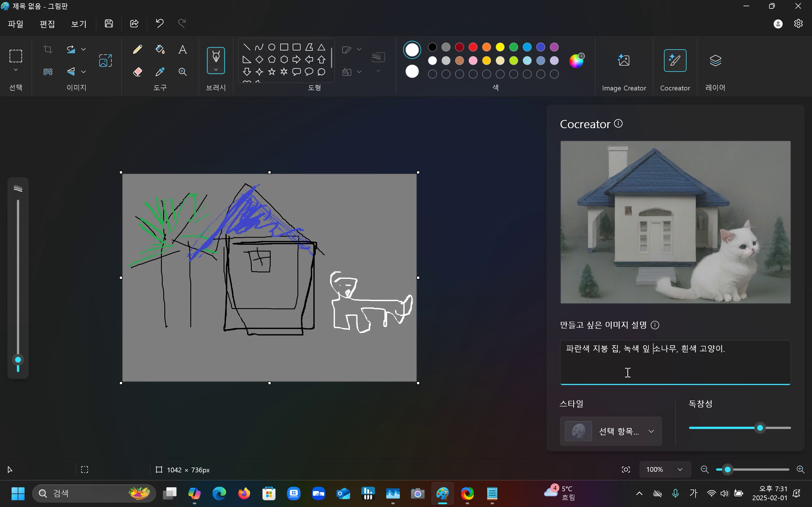Select the Pencil tool
The width and height of the screenshot is (812, 507).
137,50
